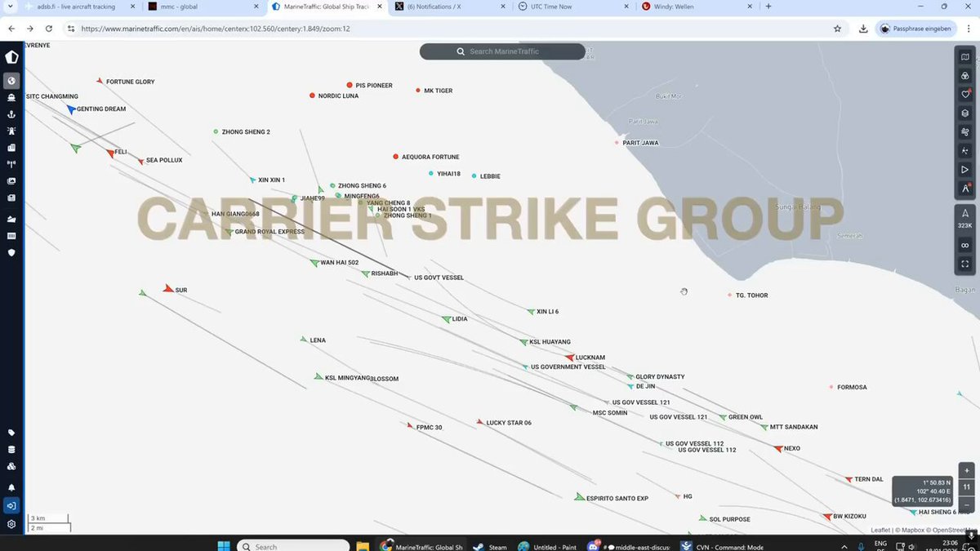Click the Search MarineTraffic field

pyautogui.click(x=502, y=51)
